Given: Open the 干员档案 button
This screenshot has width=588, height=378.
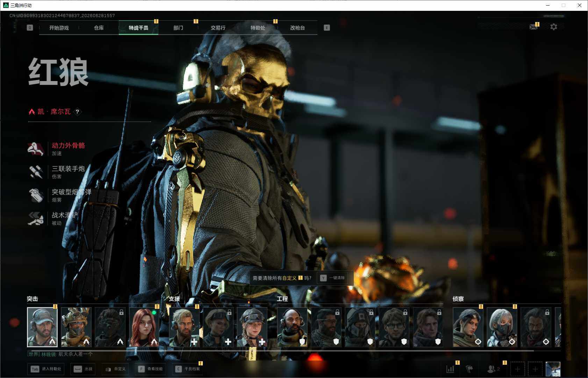Looking at the screenshot, I should [188, 369].
